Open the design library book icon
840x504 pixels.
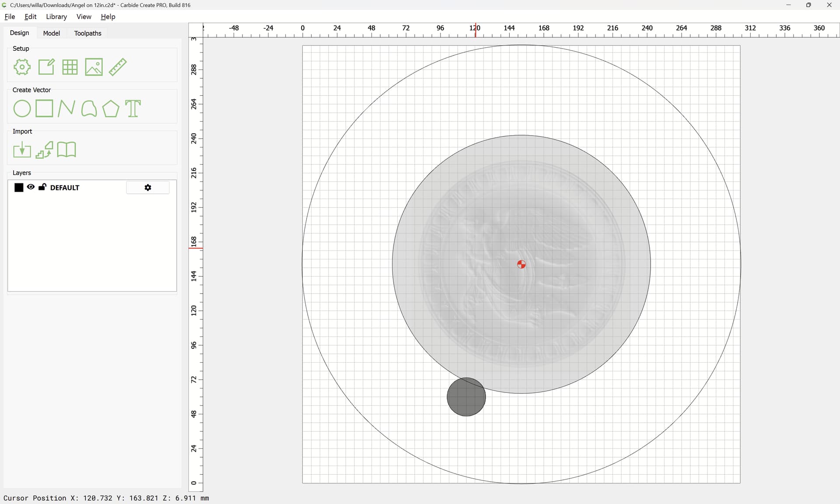click(x=66, y=150)
